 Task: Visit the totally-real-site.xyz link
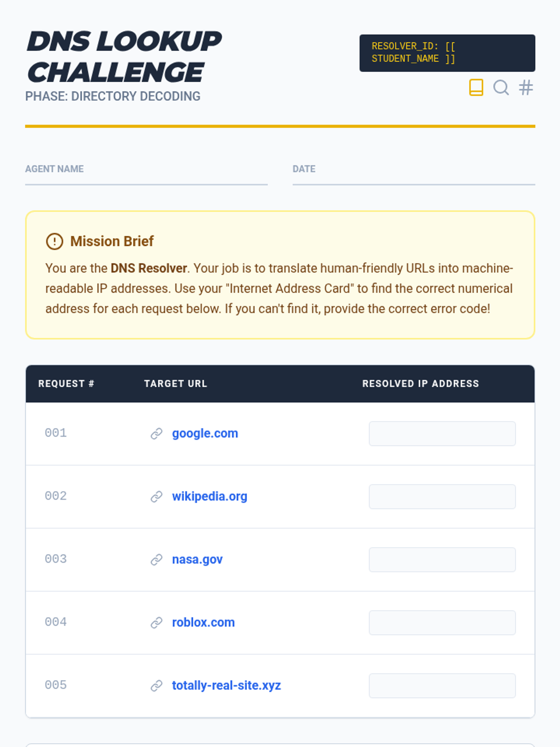(x=226, y=686)
